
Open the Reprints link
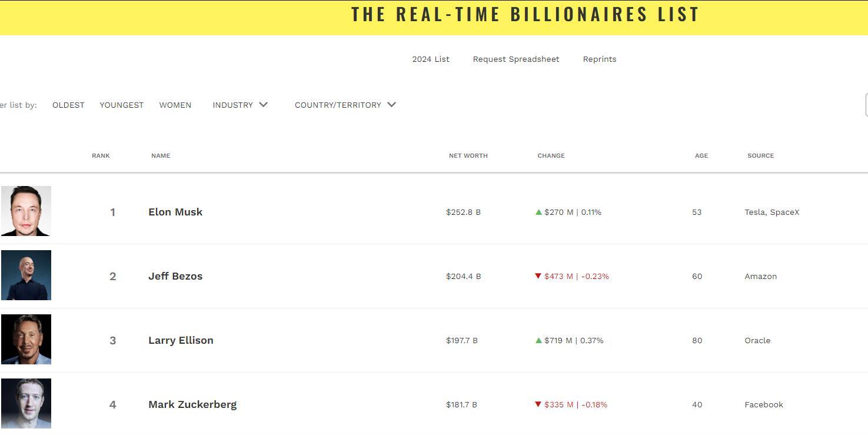(x=600, y=59)
